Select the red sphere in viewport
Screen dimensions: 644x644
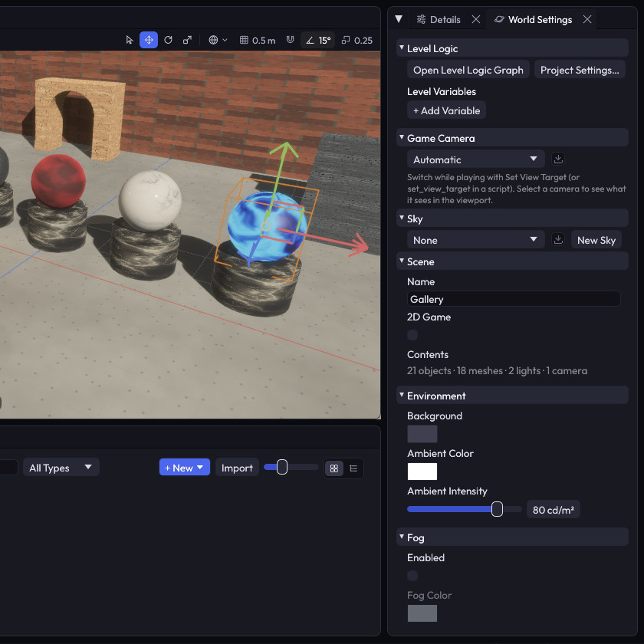(x=58, y=181)
